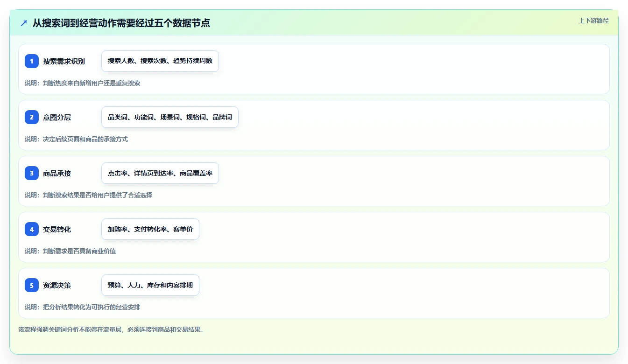Click the 预算、人力、库存和内容排期 chip
This screenshot has width=628, height=364.
tap(150, 285)
